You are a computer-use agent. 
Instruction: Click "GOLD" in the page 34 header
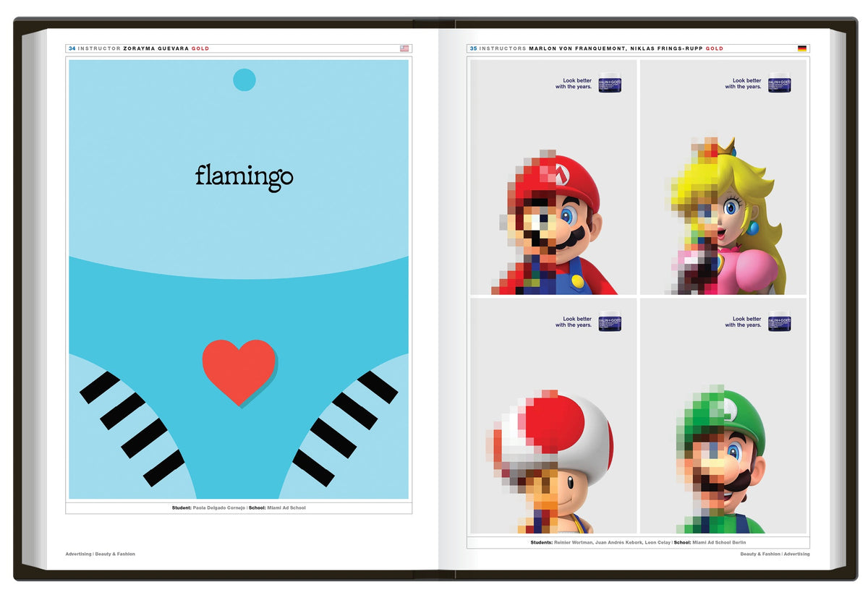200,48
